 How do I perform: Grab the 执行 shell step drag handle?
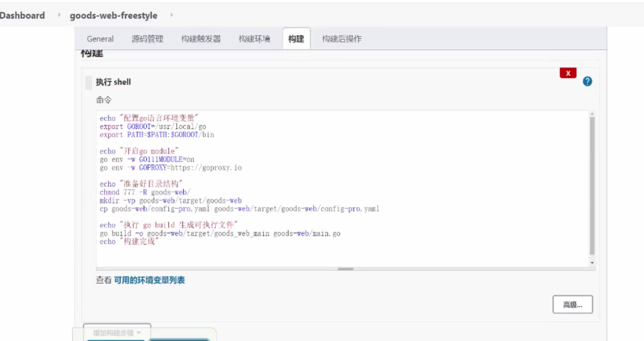coord(88,83)
